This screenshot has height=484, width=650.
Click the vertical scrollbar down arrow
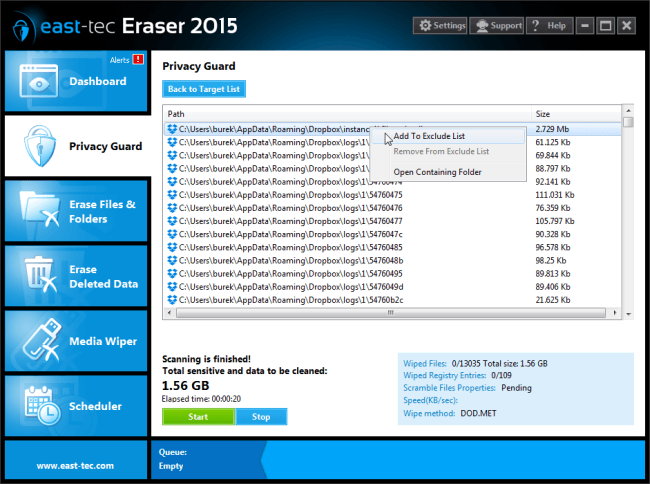tap(628, 315)
